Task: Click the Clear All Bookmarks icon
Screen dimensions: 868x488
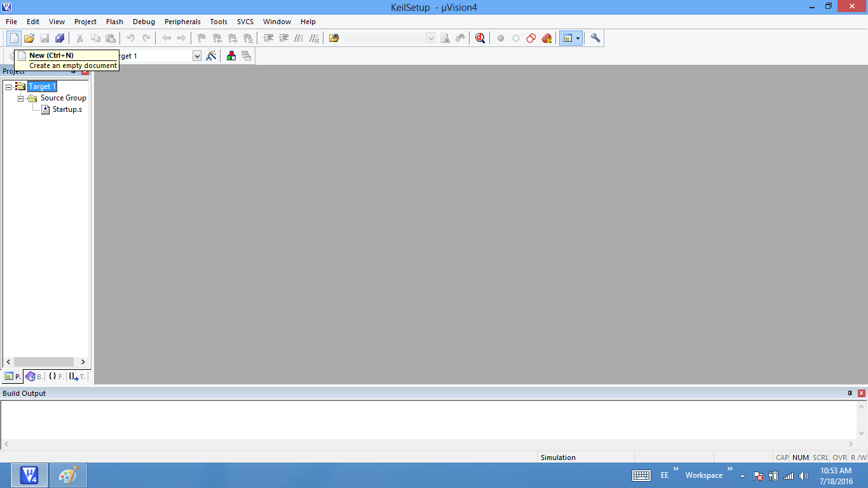Action: [248, 38]
